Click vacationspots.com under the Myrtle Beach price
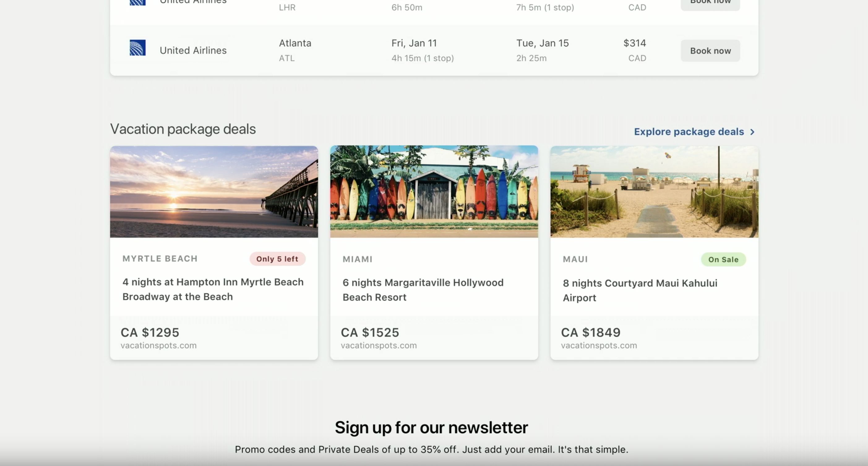868x466 pixels. 158,345
